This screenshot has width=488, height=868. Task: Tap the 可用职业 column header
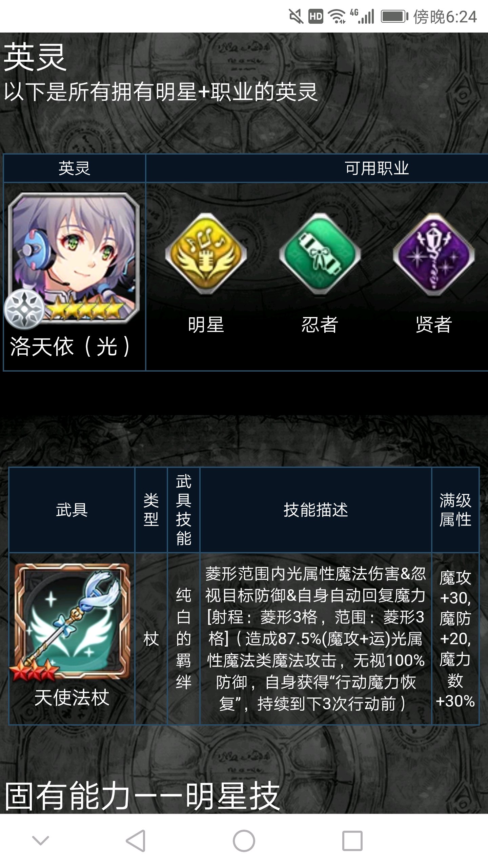pos(377,168)
